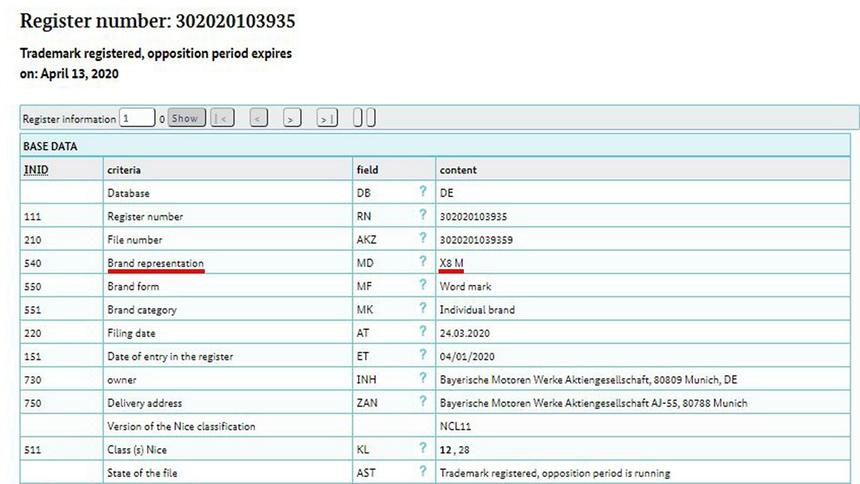Click the Register information number input field

click(137, 118)
